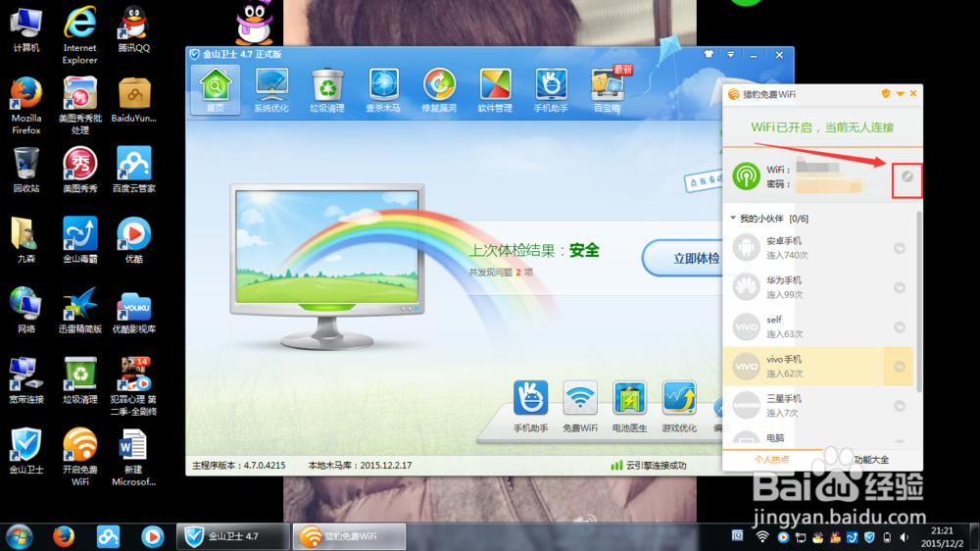Expand options for vivo手机 device
This screenshot has width=980, height=551.
900,367
